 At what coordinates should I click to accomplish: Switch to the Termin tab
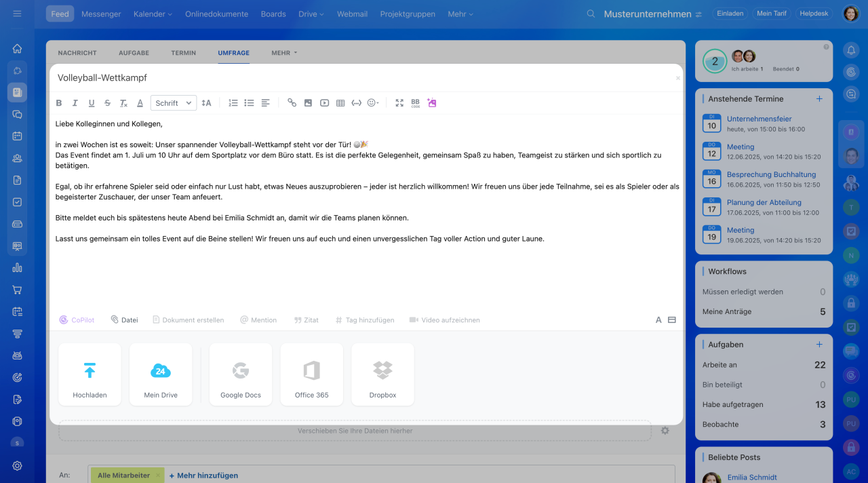tap(184, 53)
